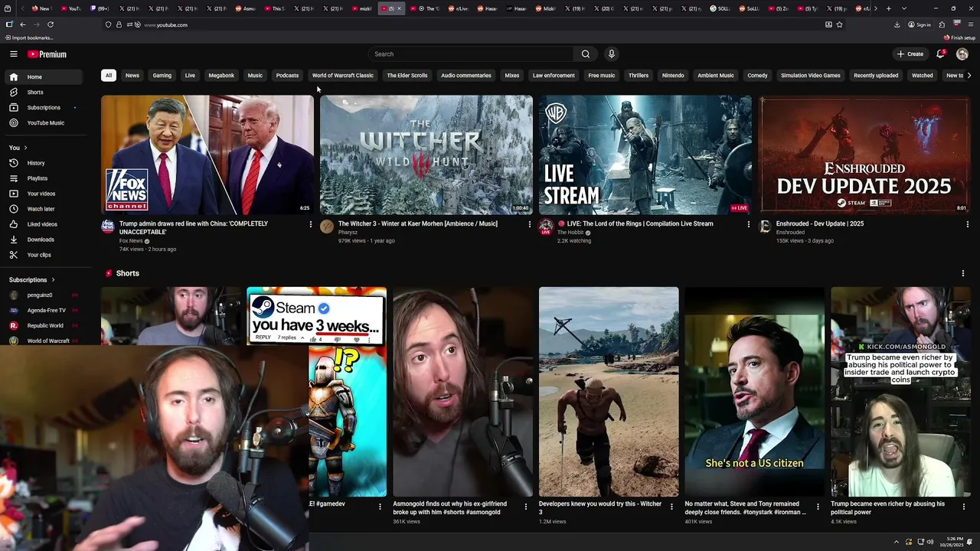Screen dimensions: 980x551
Task: Open more options for Enshrouded Dev Update
Action: pyautogui.click(x=968, y=224)
